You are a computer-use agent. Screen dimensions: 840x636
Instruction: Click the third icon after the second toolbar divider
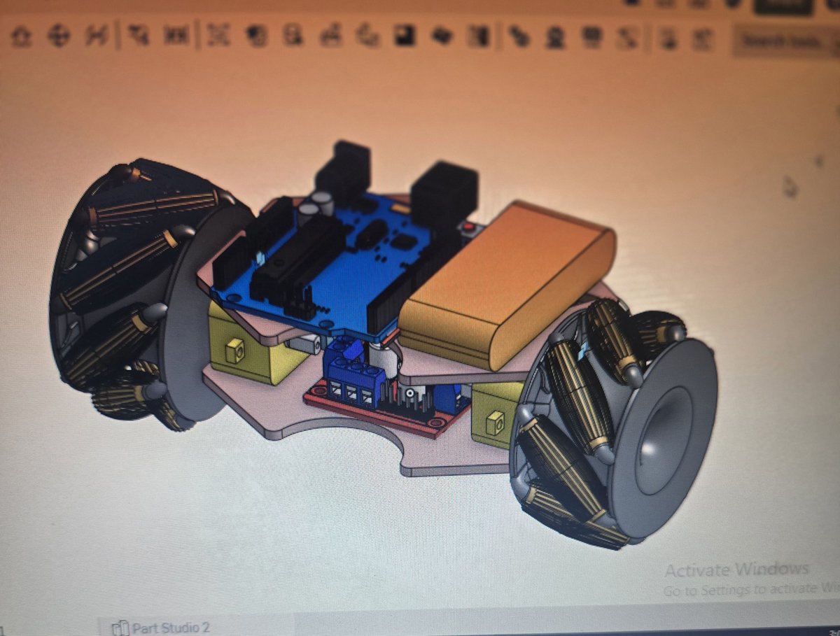tap(293, 35)
